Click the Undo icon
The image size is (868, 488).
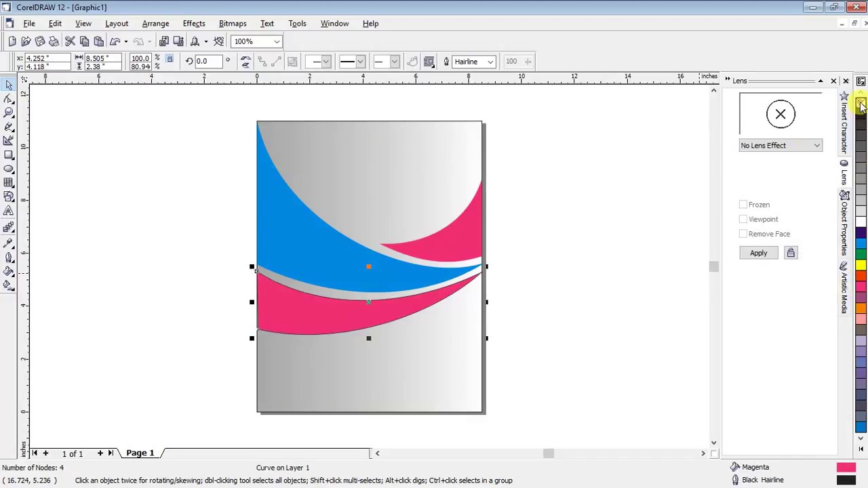[115, 41]
